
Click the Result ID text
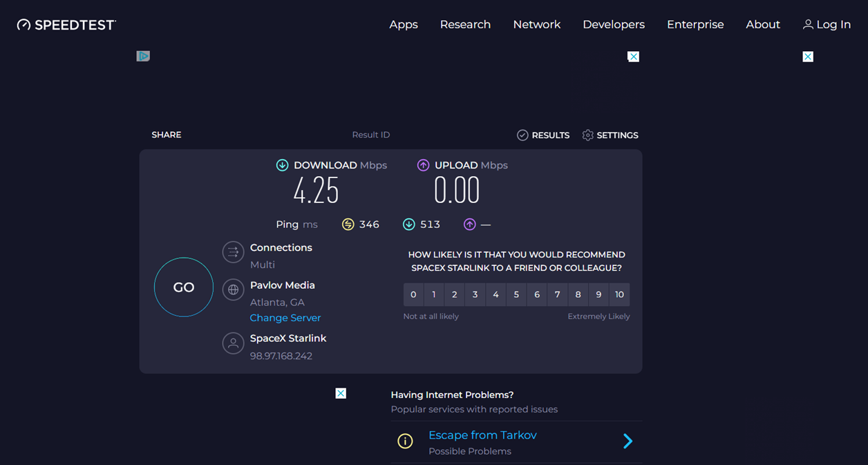tap(371, 135)
